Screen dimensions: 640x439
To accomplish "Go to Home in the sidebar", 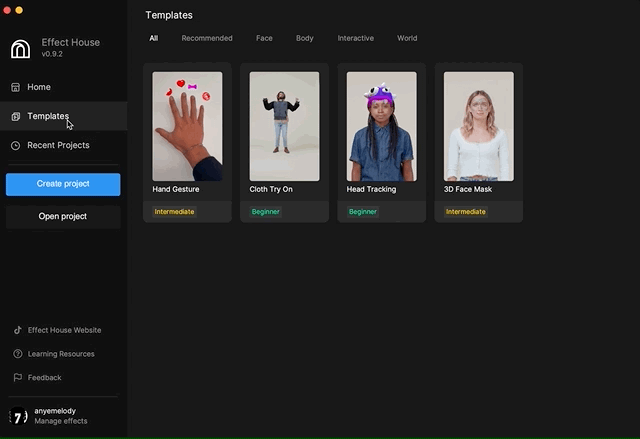I will click(x=63, y=87).
